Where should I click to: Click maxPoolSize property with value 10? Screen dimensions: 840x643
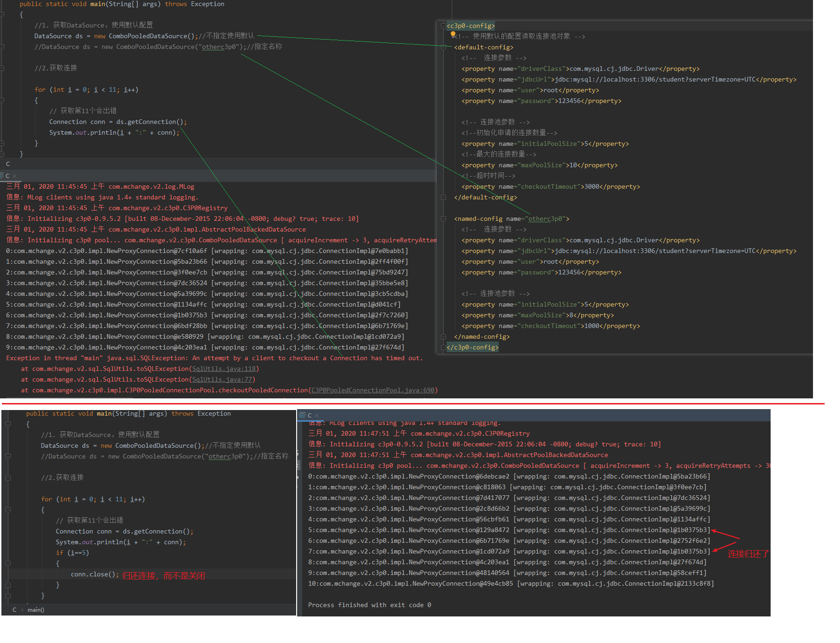click(x=540, y=165)
